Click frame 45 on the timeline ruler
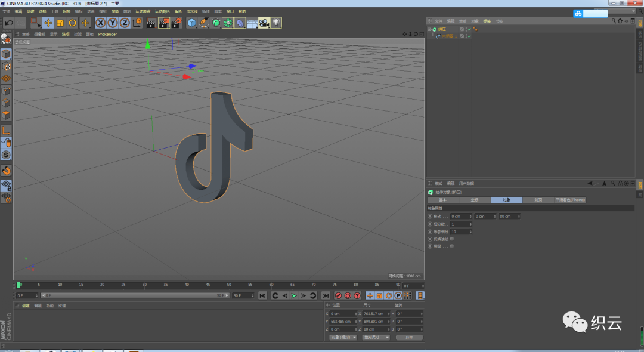644x352 pixels. click(208, 285)
